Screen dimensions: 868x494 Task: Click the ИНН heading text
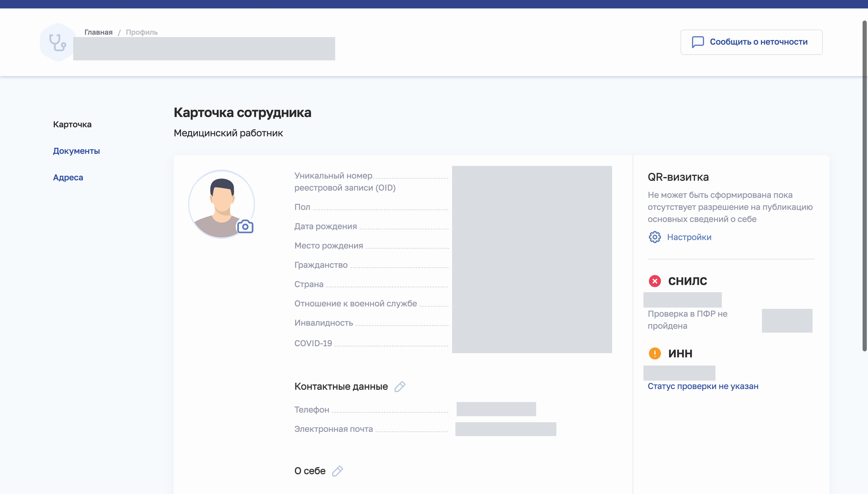point(680,353)
